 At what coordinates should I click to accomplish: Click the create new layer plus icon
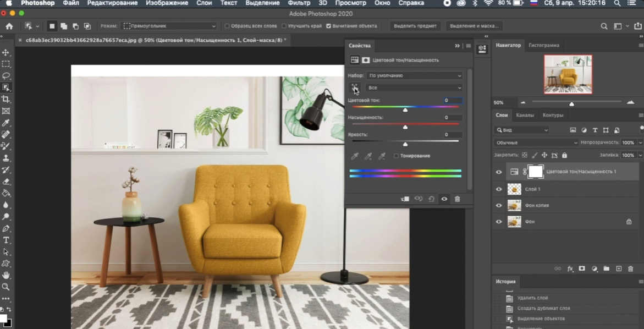tap(619, 268)
